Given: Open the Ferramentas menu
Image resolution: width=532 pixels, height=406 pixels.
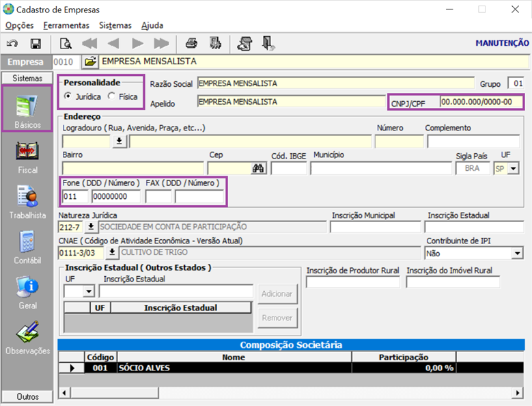Looking at the screenshot, I should pos(66,25).
